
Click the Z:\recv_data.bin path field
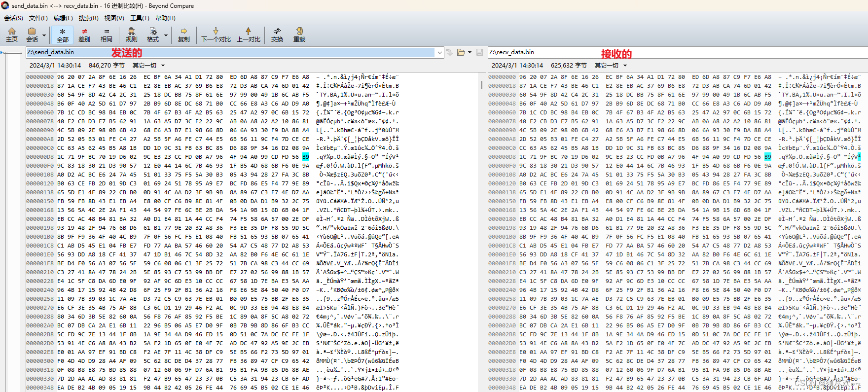pos(678,52)
